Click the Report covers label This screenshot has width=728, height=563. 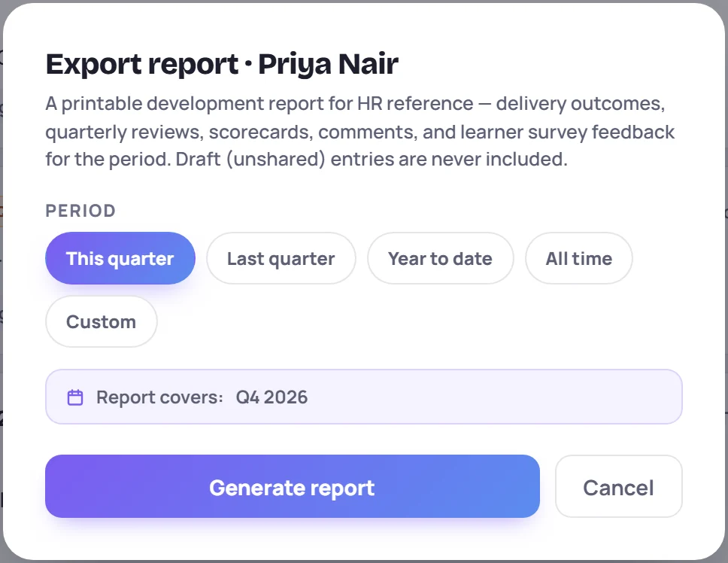coord(159,397)
